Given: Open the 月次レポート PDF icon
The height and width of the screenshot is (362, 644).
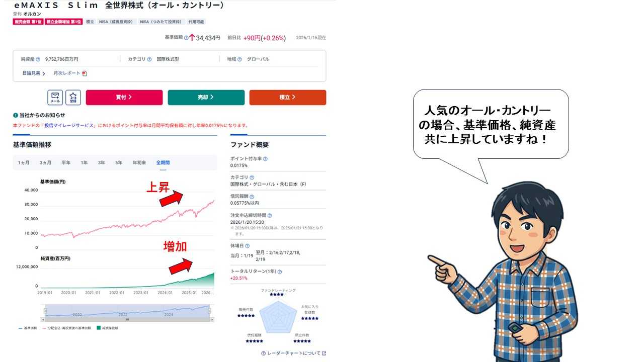Looking at the screenshot, I should click(85, 73).
